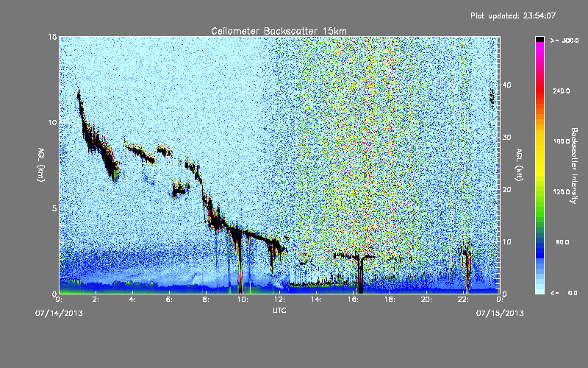This screenshot has width=588, height=368.
Task: Click the km-axis "10" altitude tick label
Action: [52, 122]
